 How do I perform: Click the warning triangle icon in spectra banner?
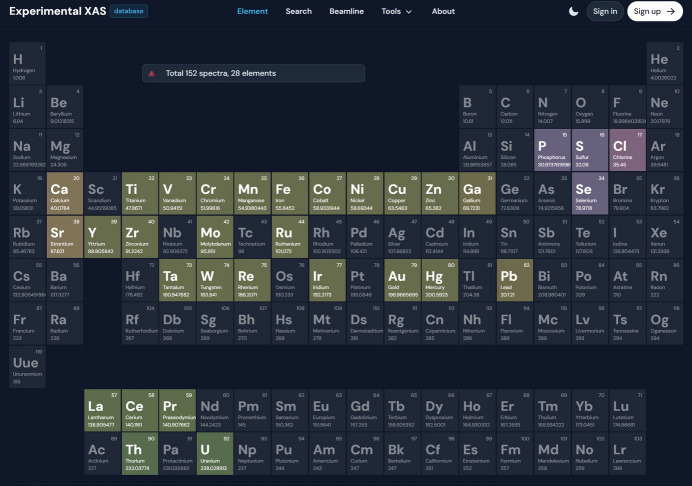pos(152,73)
